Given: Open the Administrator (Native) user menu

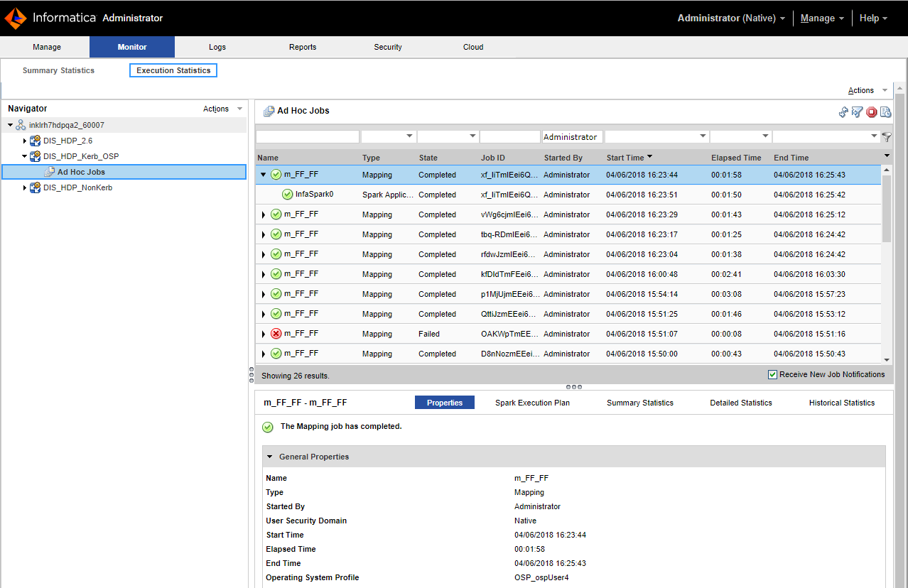Looking at the screenshot, I should [x=731, y=18].
